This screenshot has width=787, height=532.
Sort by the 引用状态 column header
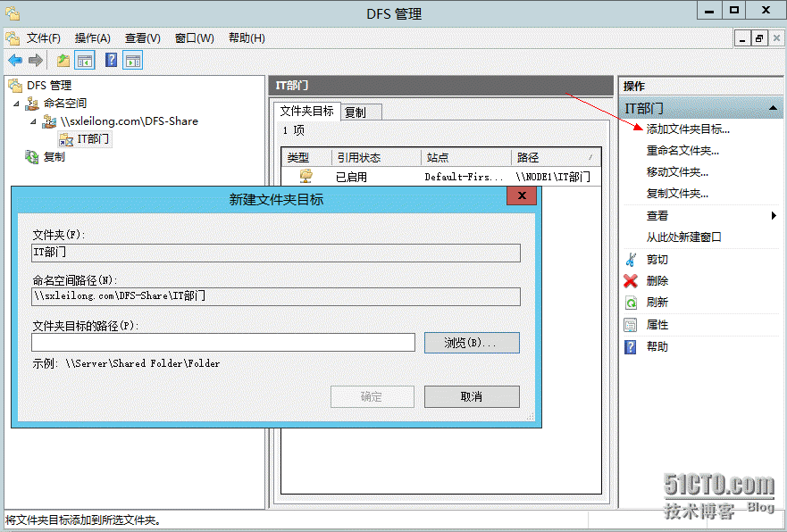tap(376, 157)
